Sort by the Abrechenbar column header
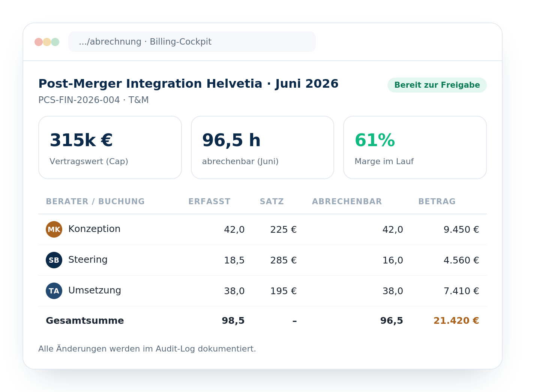Screen dimensions: 539x392 click(x=347, y=202)
